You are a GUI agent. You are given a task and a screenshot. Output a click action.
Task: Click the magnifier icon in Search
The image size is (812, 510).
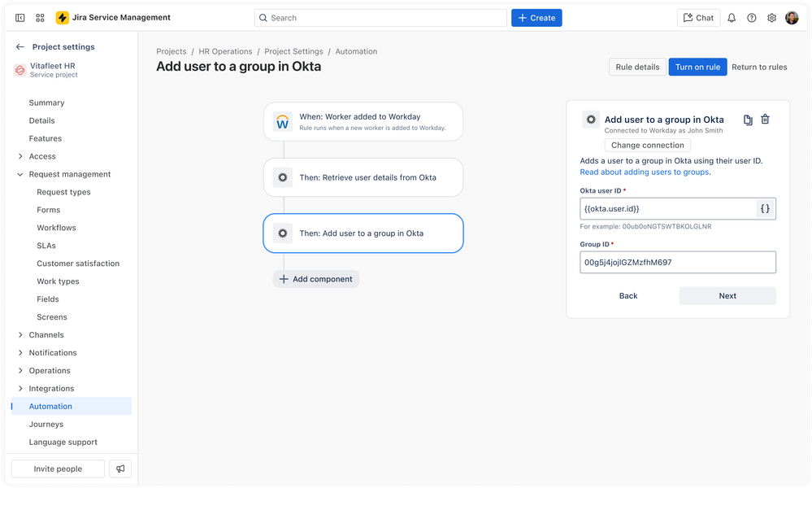263,18
